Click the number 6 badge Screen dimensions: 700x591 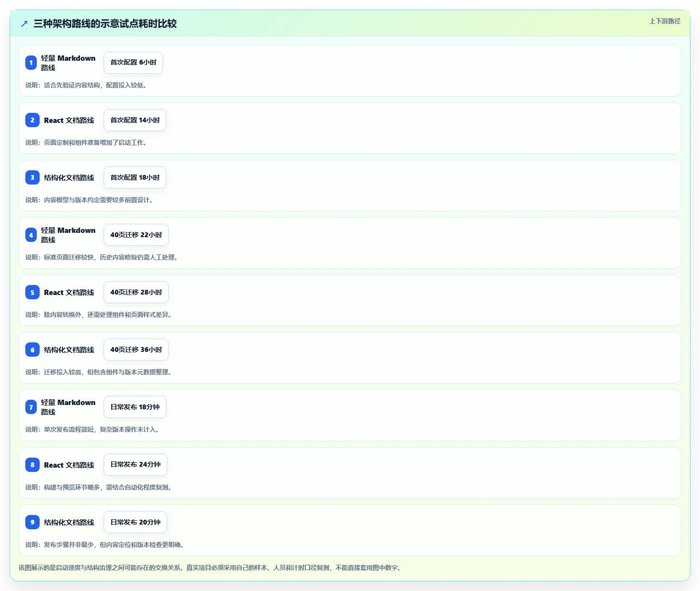tap(32, 350)
